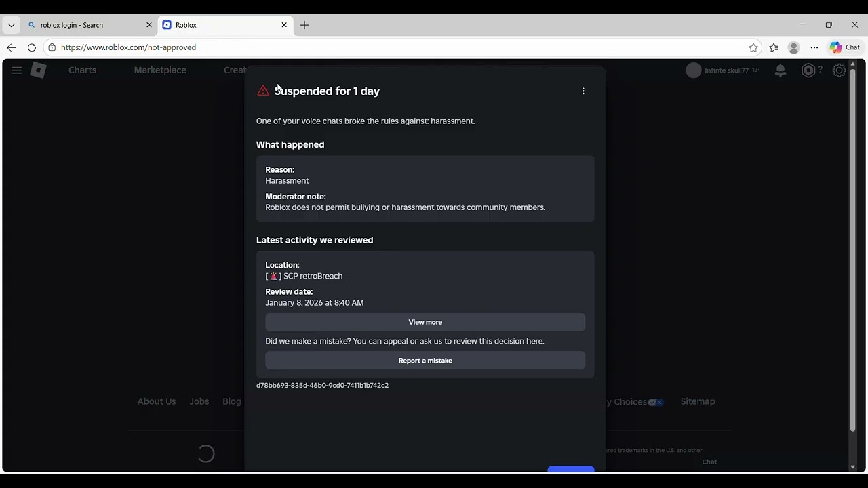Viewport: 868px width, 488px height.
Task: Maximize or restore the browser window
Action: pyautogui.click(x=829, y=24)
